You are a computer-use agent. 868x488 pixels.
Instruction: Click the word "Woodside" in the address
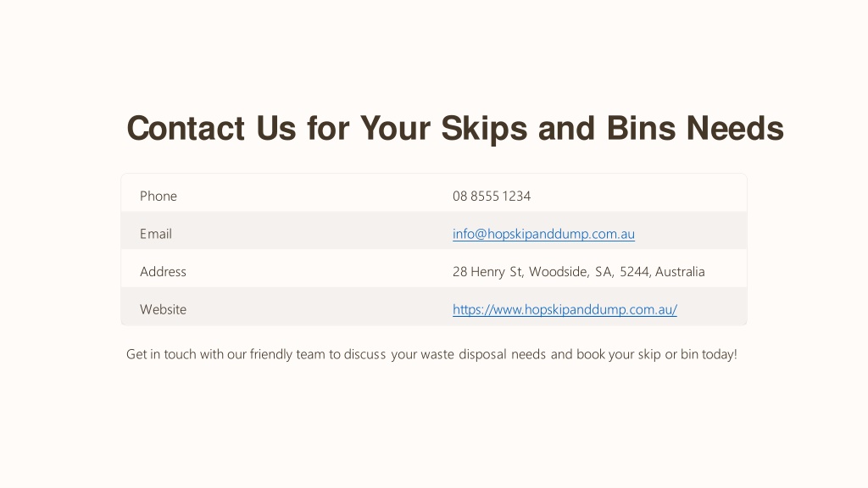(559, 272)
